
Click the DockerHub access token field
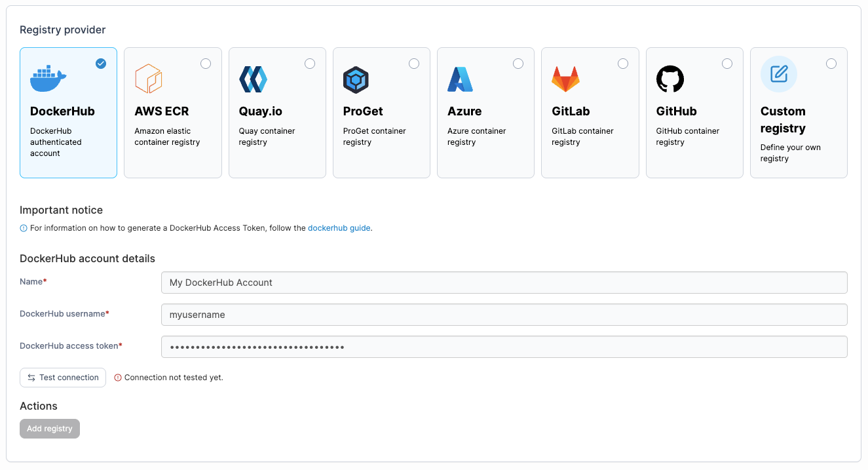pyautogui.click(x=504, y=347)
